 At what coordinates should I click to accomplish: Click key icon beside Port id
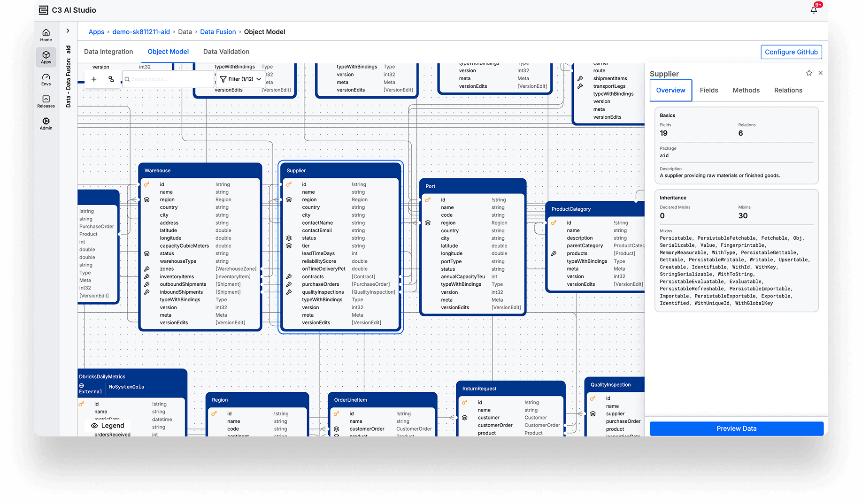click(428, 200)
